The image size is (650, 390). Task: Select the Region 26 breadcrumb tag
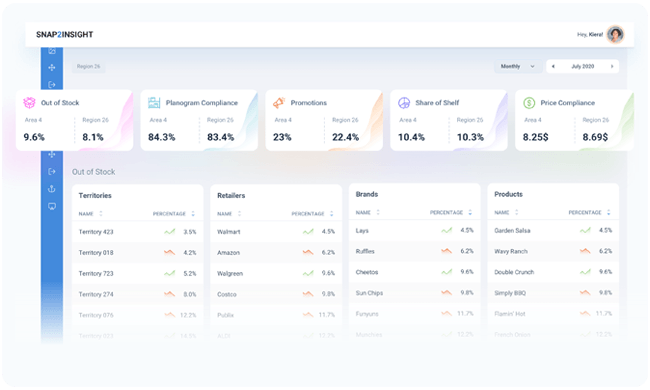(88, 66)
